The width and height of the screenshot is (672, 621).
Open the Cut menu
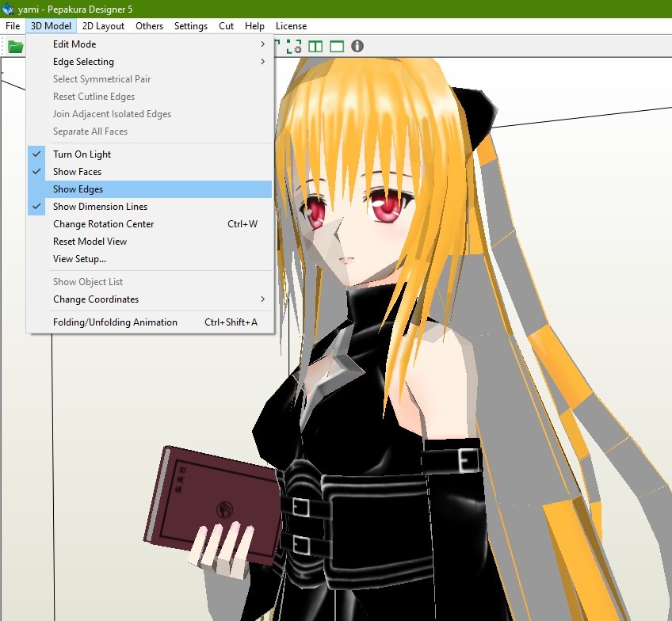226,25
